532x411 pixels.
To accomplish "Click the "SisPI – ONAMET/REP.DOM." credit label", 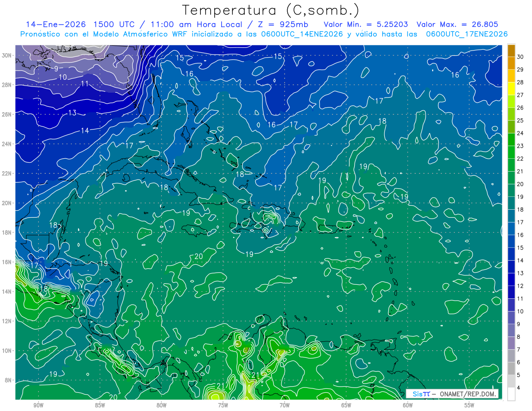I will 452,394.
